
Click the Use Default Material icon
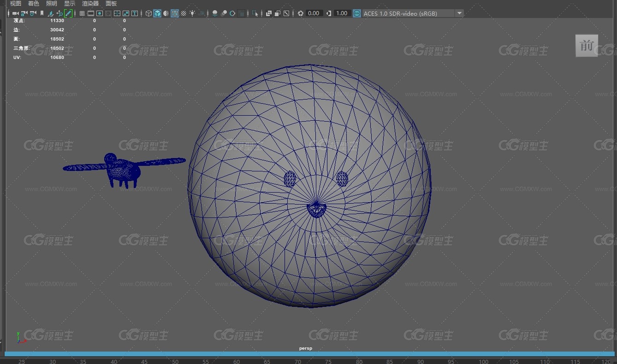pos(166,13)
